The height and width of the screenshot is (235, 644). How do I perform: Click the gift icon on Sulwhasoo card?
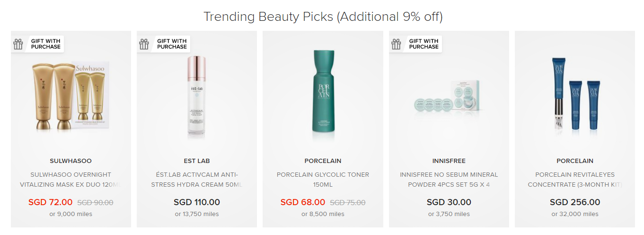(18, 44)
